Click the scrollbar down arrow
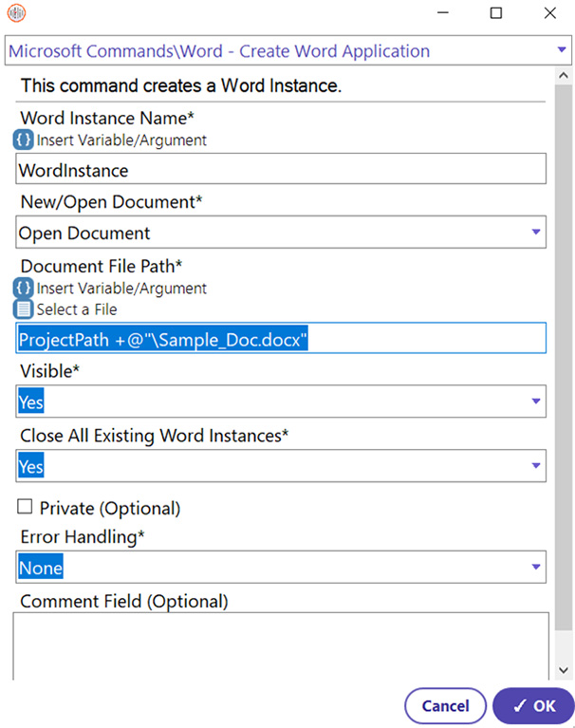575x728 pixels. point(564,670)
